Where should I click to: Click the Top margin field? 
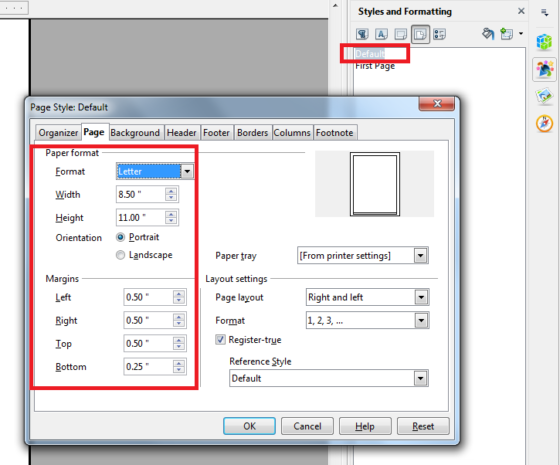point(148,343)
